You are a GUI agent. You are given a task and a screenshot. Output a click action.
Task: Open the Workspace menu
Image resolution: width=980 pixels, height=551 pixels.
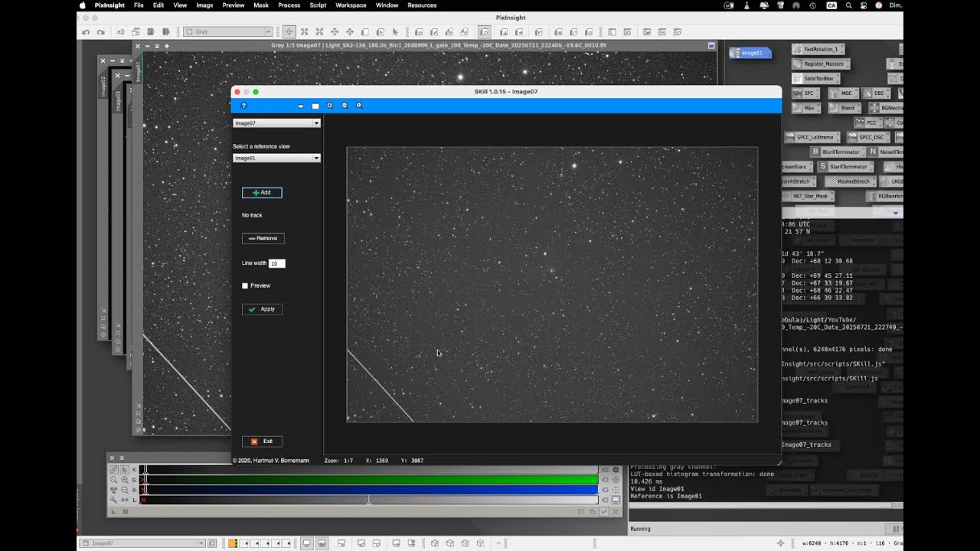(x=351, y=5)
